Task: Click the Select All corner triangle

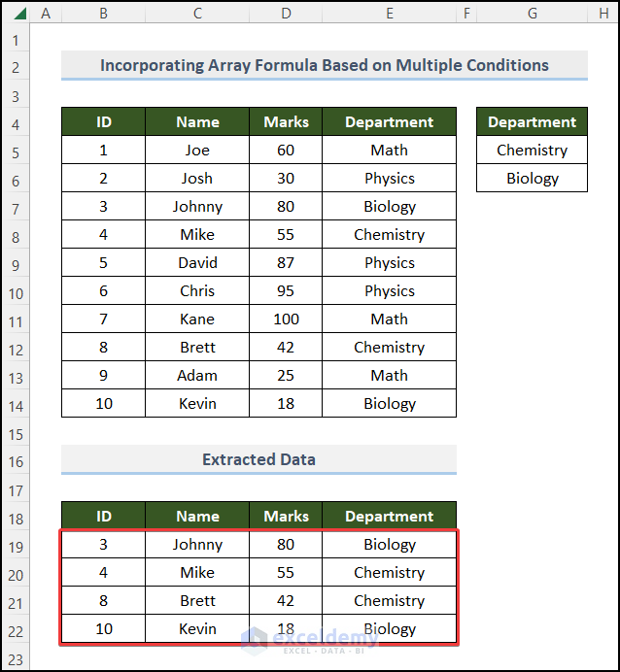Action: coord(16,14)
